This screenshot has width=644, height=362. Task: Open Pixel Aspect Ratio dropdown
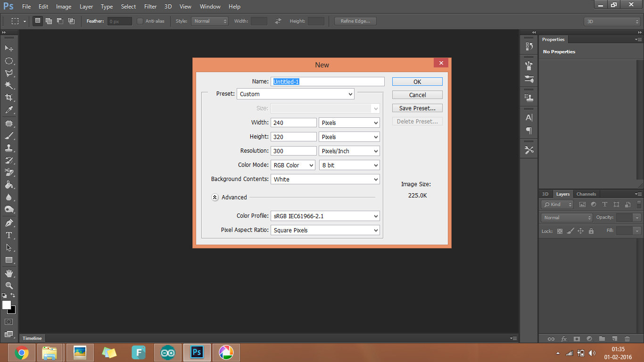click(325, 230)
